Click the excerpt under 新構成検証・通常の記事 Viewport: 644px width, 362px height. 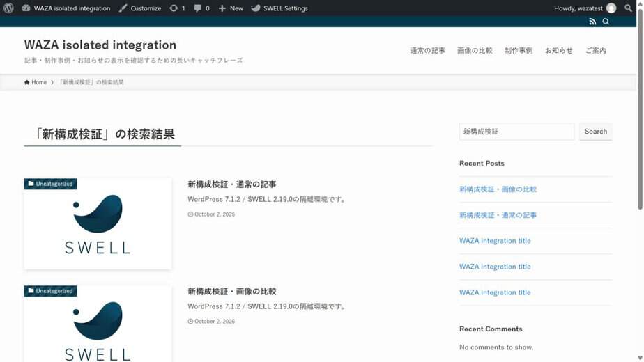[268, 200]
